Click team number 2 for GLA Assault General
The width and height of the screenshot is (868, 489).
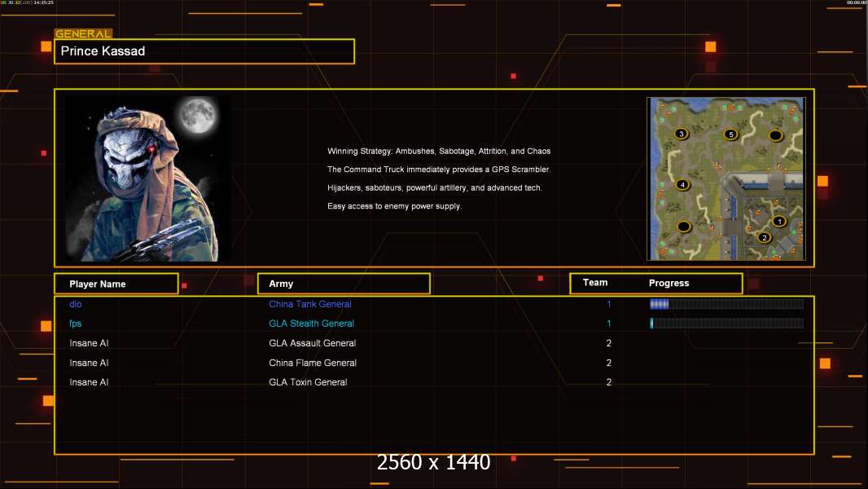609,343
